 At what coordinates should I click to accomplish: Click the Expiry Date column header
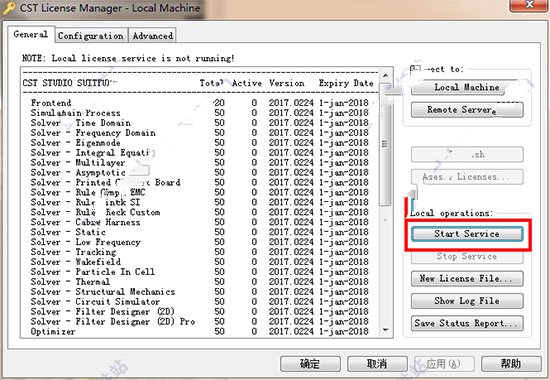point(346,83)
